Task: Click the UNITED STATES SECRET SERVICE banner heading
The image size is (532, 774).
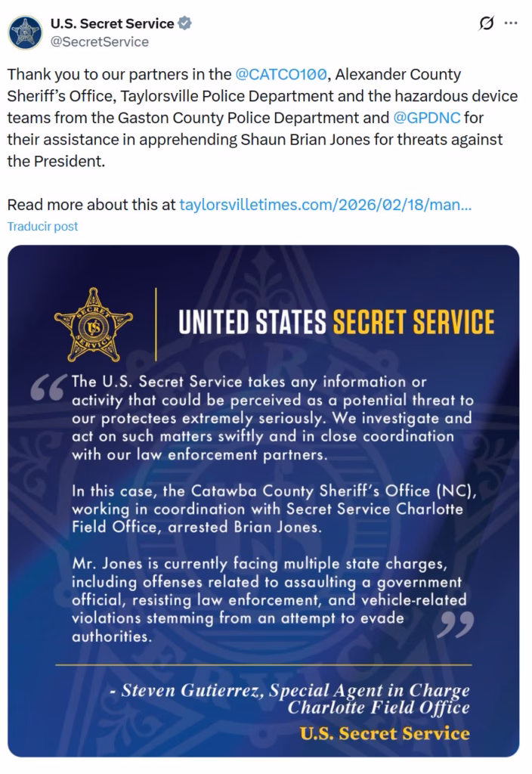Action: pyautogui.click(x=336, y=322)
